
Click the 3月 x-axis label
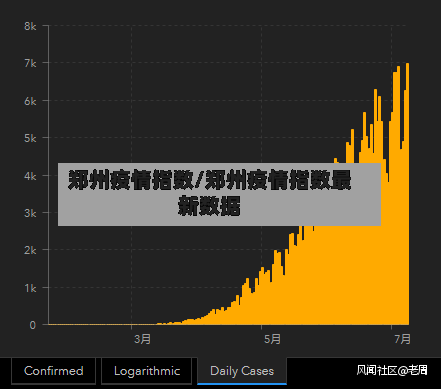142,339
